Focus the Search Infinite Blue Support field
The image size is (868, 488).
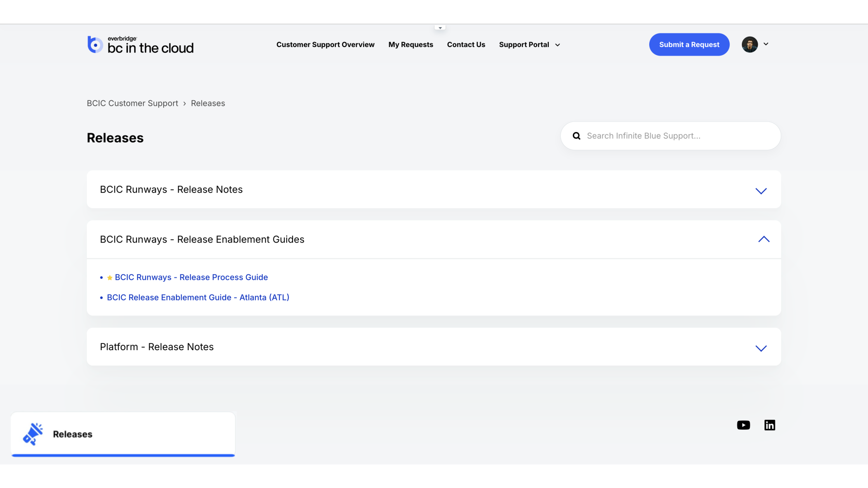coord(670,136)
